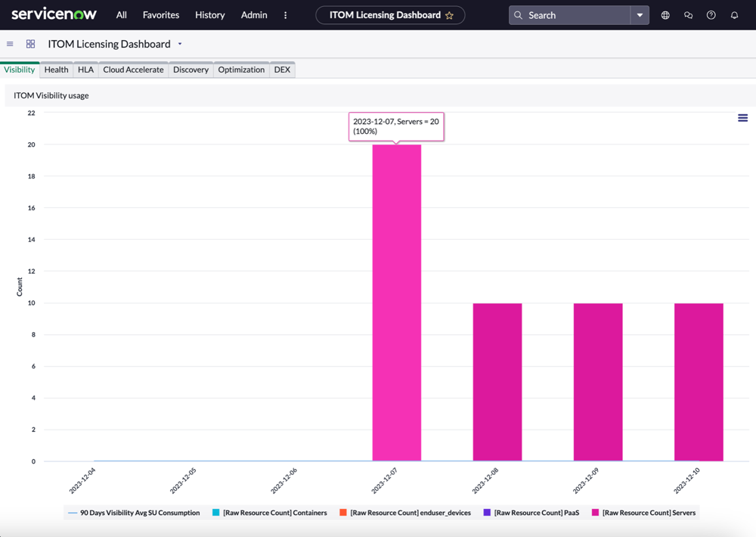
Task: Click the Count y-axis title
Action: coord(20,287)
